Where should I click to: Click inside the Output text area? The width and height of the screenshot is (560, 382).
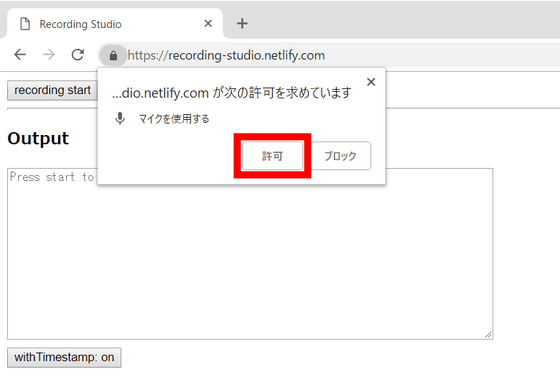pos(250,254)
